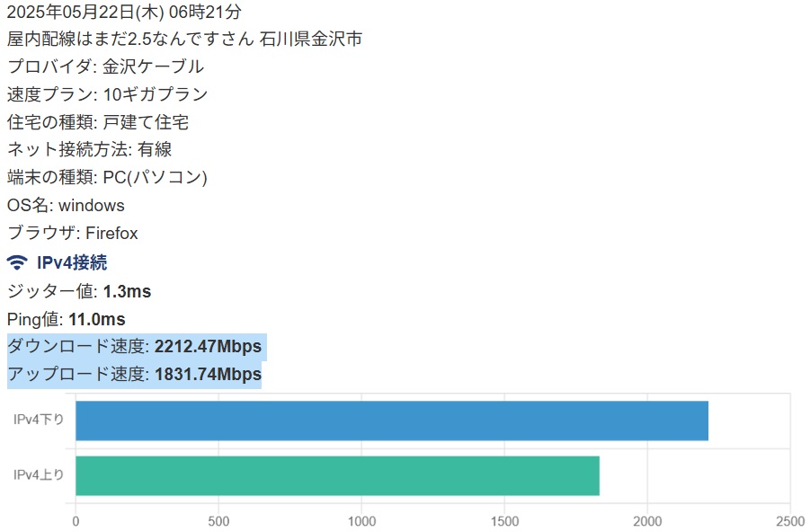Screen dimensions: 810x532
Task: Click the browser line Firefox
Action: (72, 234)
